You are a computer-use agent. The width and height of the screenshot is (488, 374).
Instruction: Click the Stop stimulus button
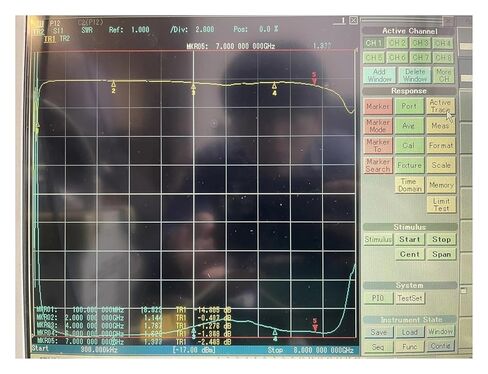tap(441, 240)
